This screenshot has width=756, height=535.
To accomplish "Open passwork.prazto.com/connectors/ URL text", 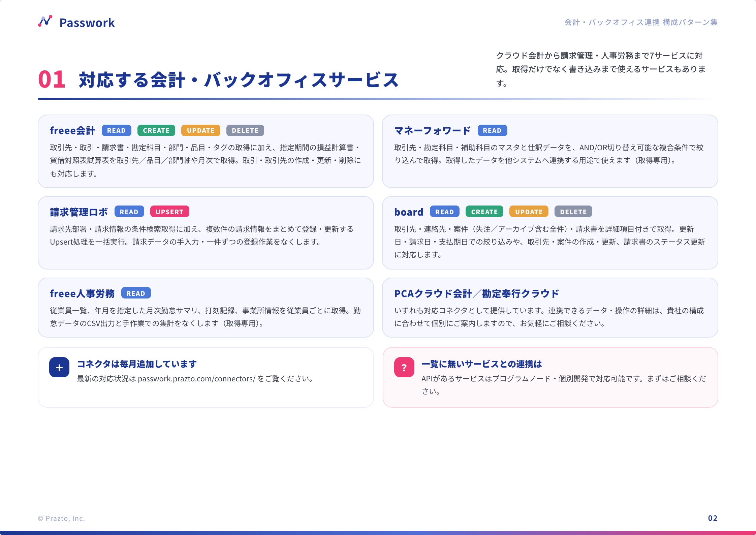I will point(197,379).
